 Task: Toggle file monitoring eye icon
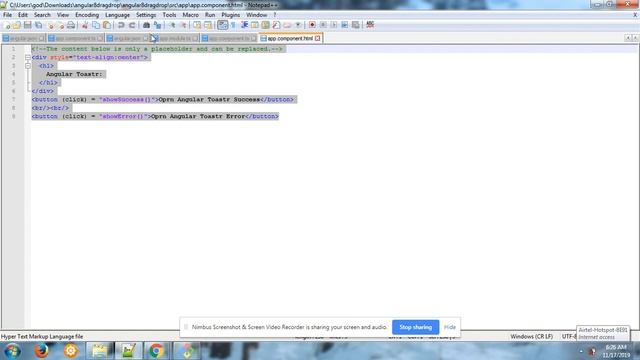tap(298, 25)
